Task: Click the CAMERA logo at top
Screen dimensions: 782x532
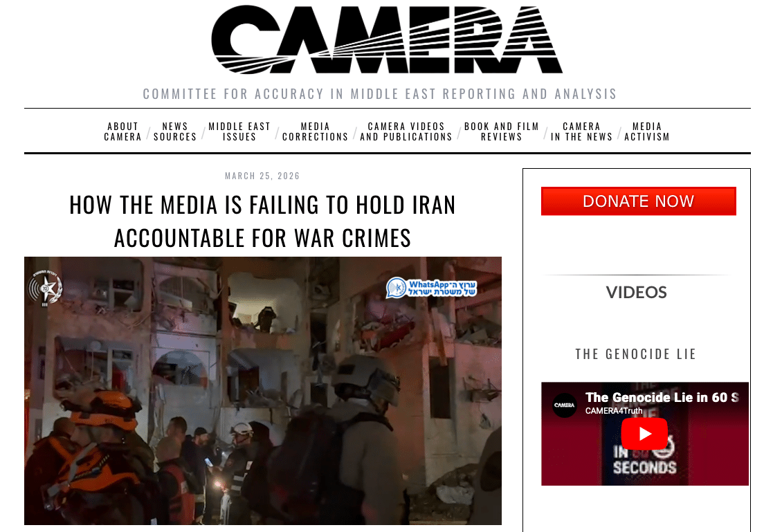Action: [387, 39]
